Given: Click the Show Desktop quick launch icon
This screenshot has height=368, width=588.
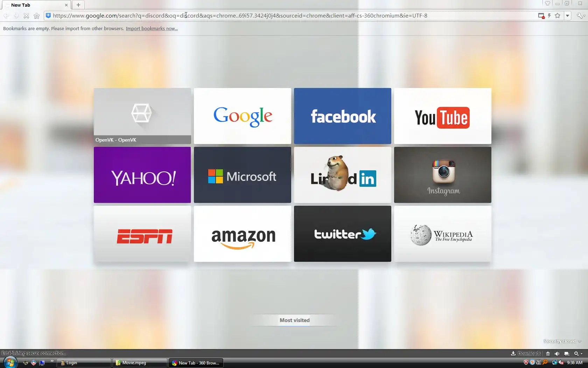Looking at the screenshot, I should [42, 363].
